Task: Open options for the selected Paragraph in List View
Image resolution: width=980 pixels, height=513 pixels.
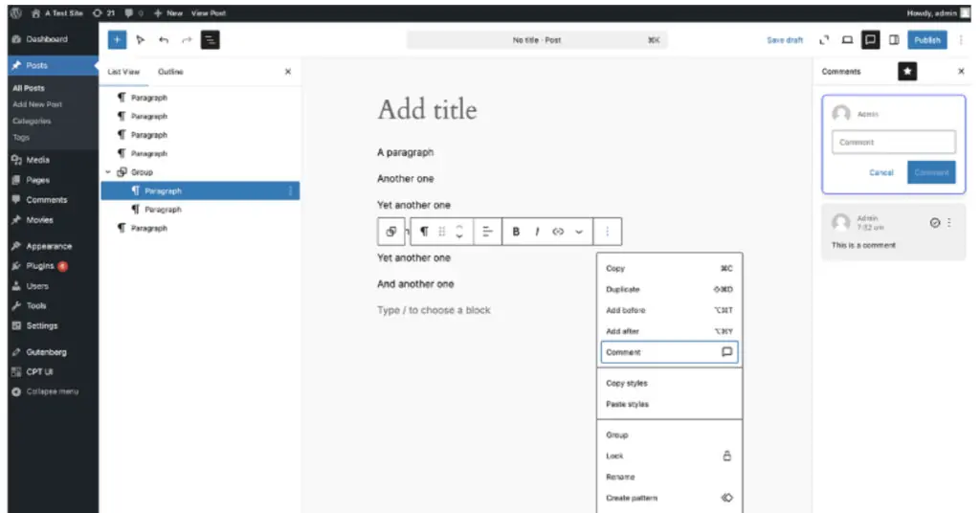Action: (x=290, y=191)
